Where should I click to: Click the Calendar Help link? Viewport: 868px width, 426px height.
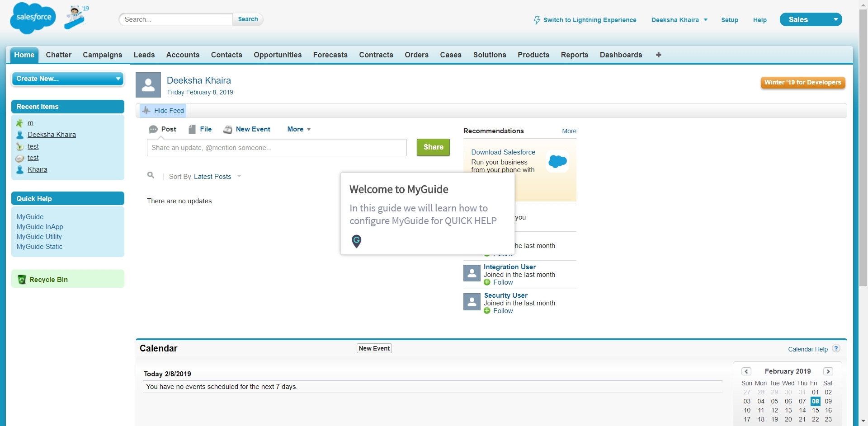pos(808,349)
